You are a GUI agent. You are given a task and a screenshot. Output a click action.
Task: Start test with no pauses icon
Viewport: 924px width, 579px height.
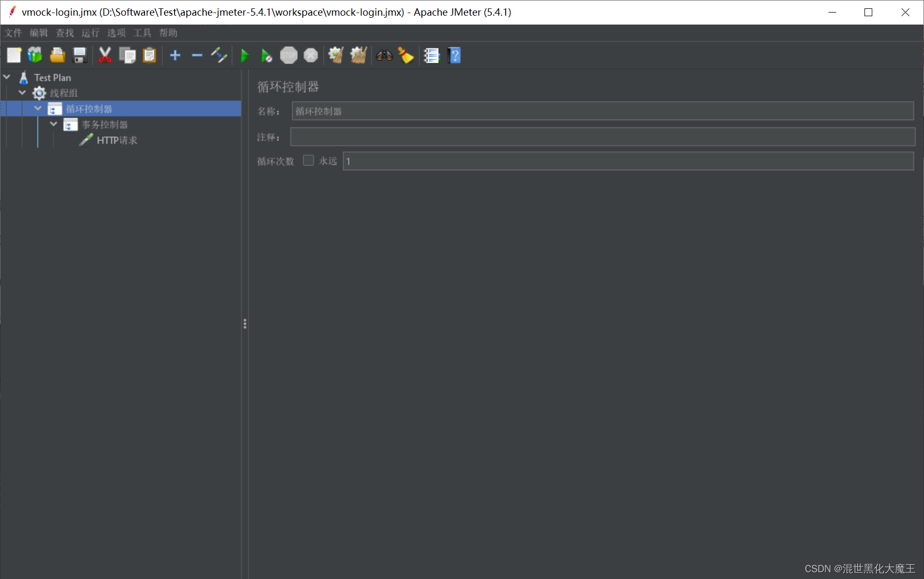click(x=266, y=55)
